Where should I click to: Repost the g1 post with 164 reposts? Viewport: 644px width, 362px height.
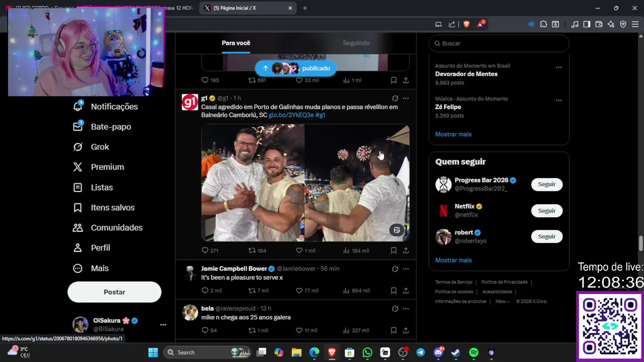click(x=257, y=250)
